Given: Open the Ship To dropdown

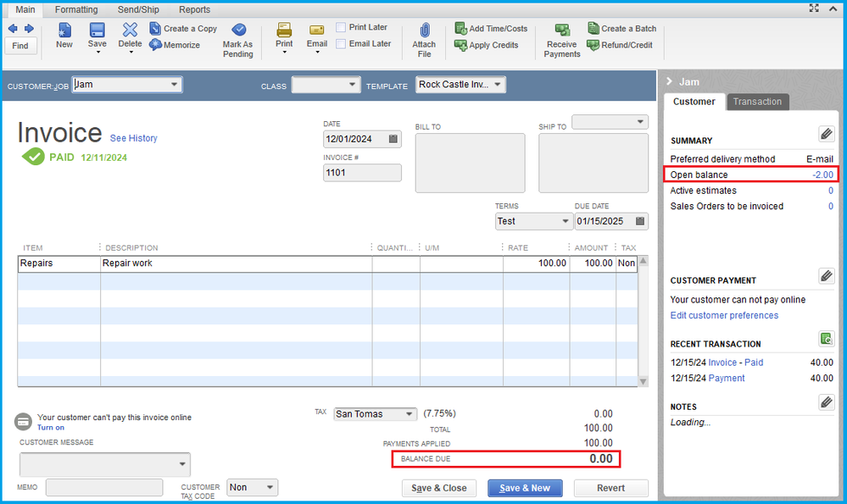Looking at the screenshot, I should click(x=640, y=122).
